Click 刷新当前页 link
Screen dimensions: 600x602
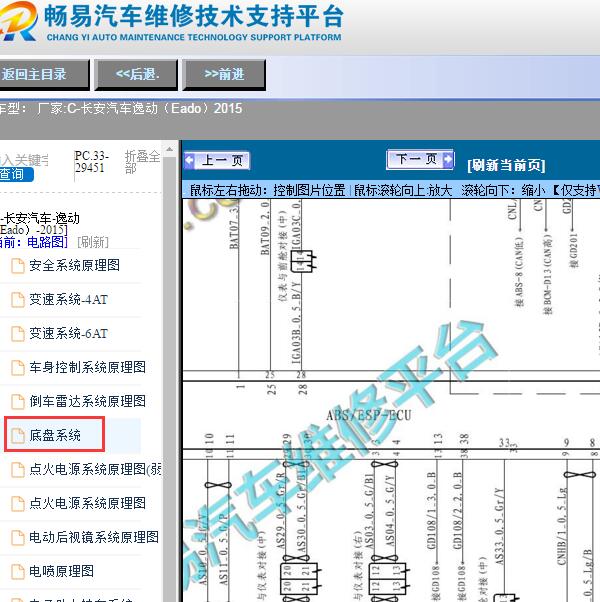pos(506,165)
